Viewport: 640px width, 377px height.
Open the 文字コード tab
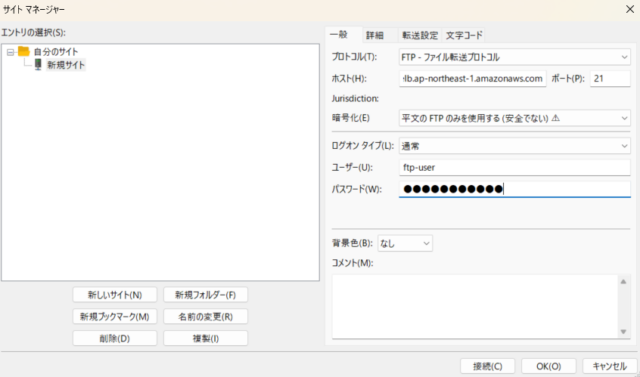[x=464, y=35]
